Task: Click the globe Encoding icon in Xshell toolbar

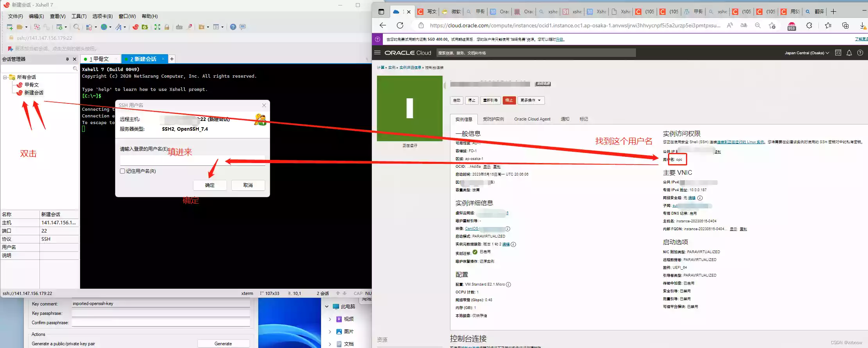Action: [x=104, y=27]
